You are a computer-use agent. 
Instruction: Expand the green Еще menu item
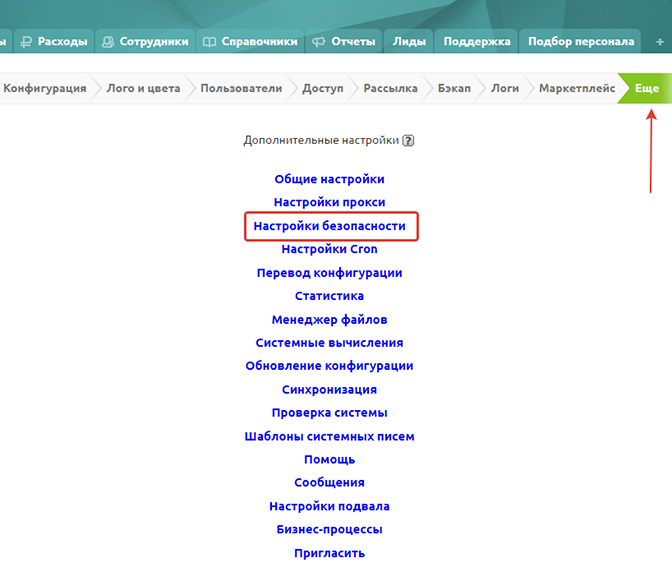tap(646, 88)
